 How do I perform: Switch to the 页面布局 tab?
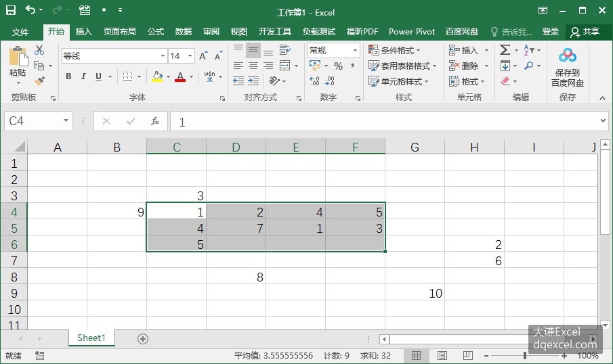click(119, 32)
